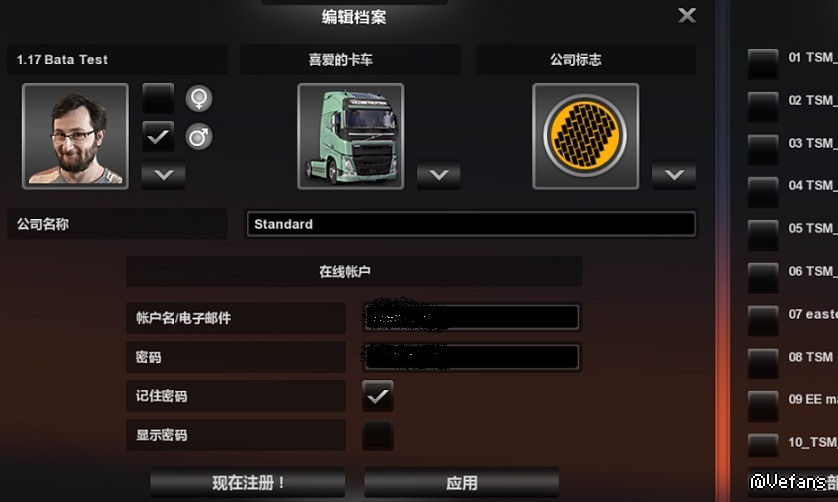Expand the avatar selection dropdown arrow
The image size is (838, 502).
coord(164,174)
